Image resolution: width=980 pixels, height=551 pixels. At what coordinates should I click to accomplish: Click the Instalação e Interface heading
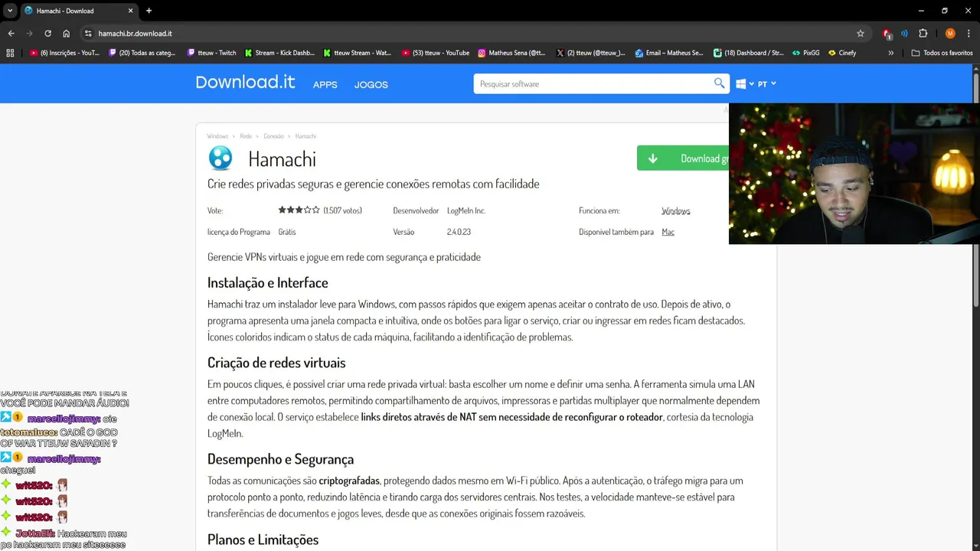point(267,282)
